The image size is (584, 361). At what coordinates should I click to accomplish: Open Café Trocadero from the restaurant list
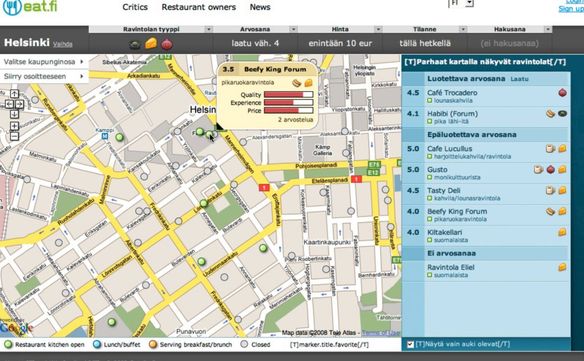[452, 93]
